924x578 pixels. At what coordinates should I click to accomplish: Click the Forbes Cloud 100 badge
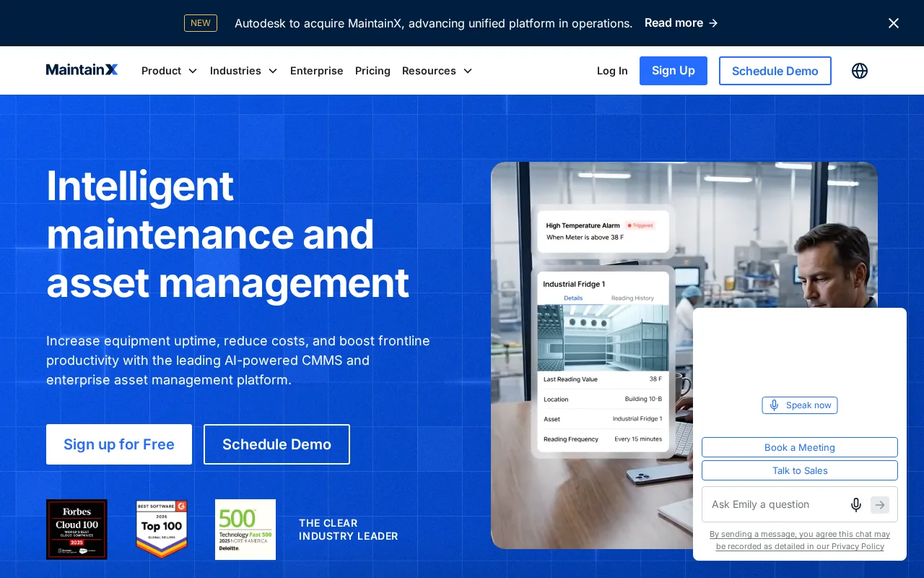[77, 530]
